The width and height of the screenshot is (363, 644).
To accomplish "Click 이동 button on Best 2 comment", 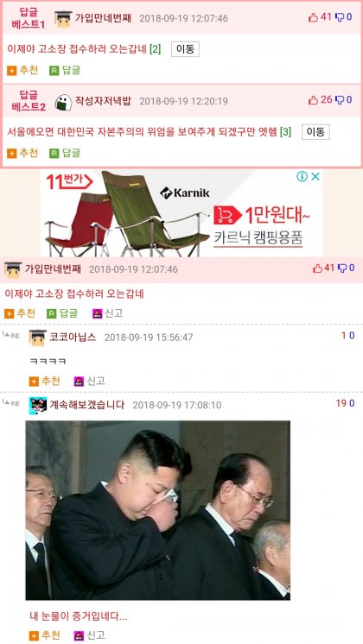I will (x=315, y=132).
